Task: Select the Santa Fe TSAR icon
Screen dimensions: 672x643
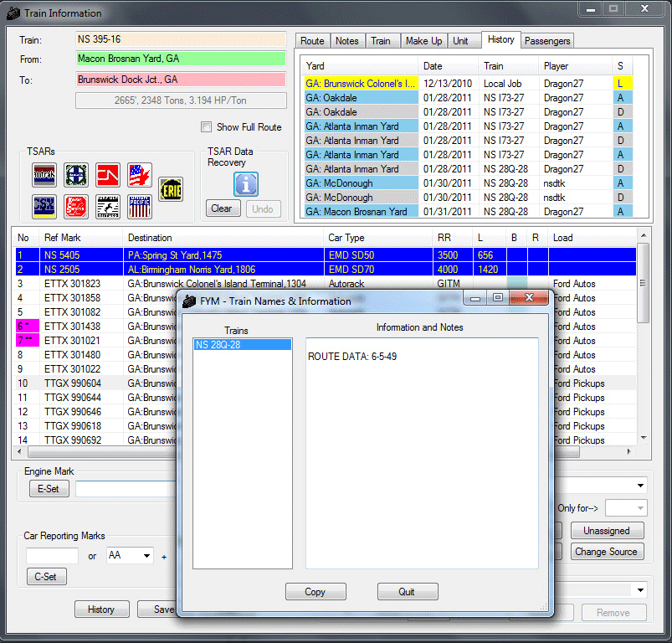Action: [76, 175]
